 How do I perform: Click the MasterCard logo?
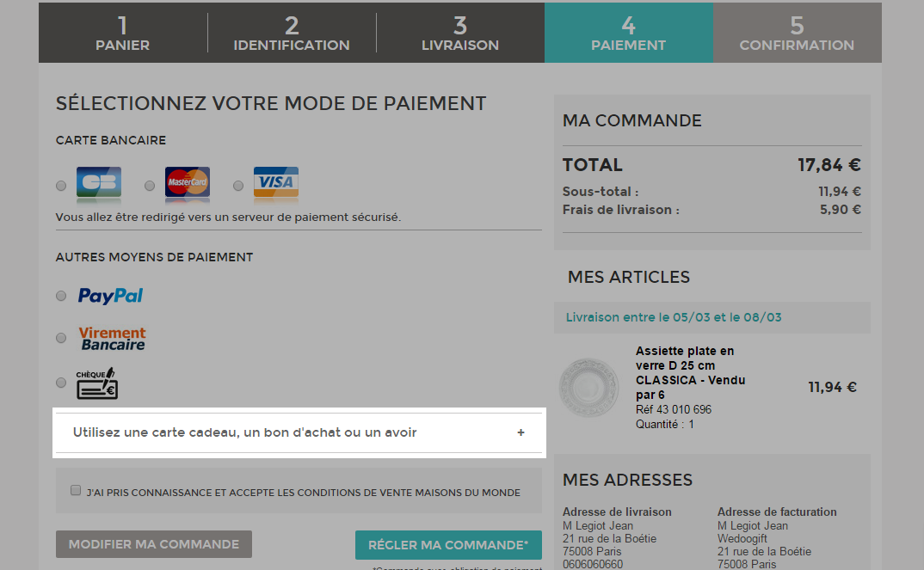coord(188,182)
